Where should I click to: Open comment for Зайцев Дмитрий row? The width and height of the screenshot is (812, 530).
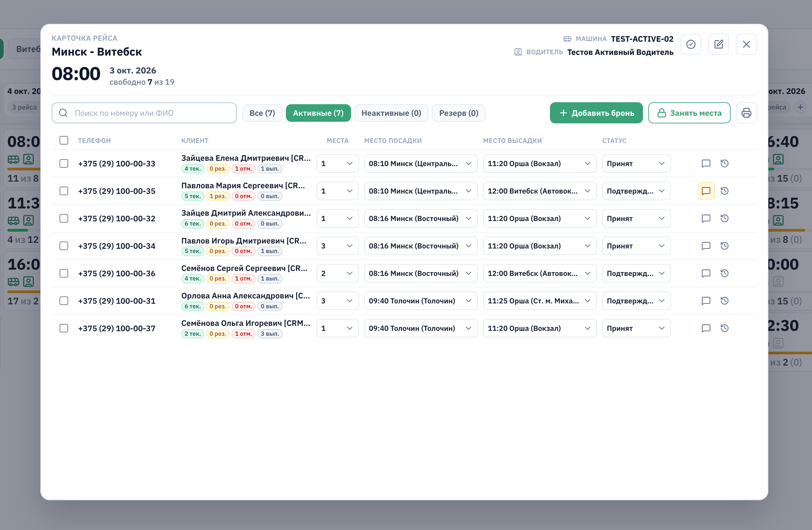coord(706,218)
